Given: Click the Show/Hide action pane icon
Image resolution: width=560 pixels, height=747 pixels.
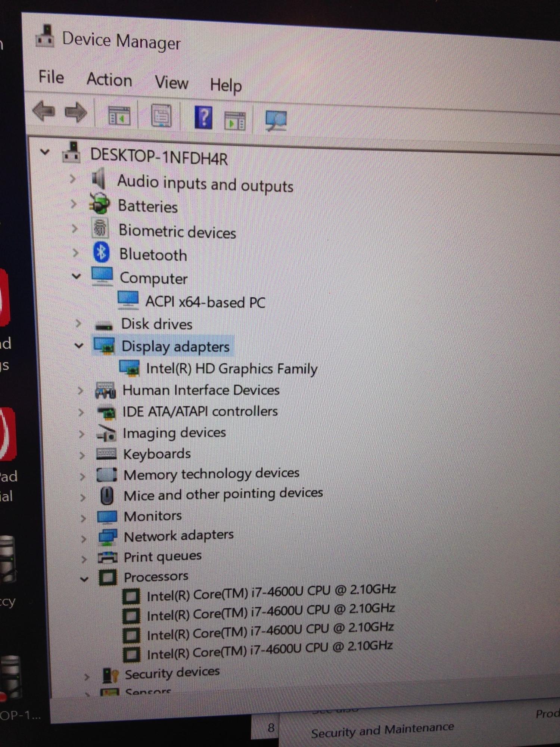Looking at the screenshot, I should (234, 120).
